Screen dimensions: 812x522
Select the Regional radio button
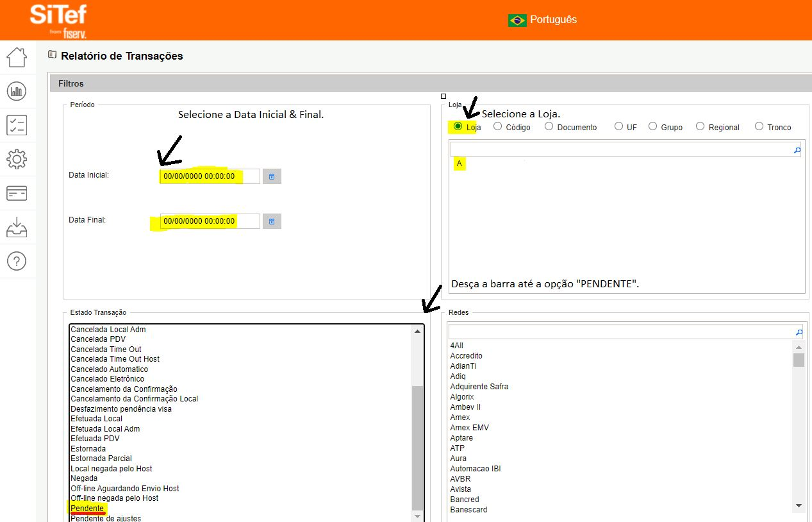[x=700, y=126]
